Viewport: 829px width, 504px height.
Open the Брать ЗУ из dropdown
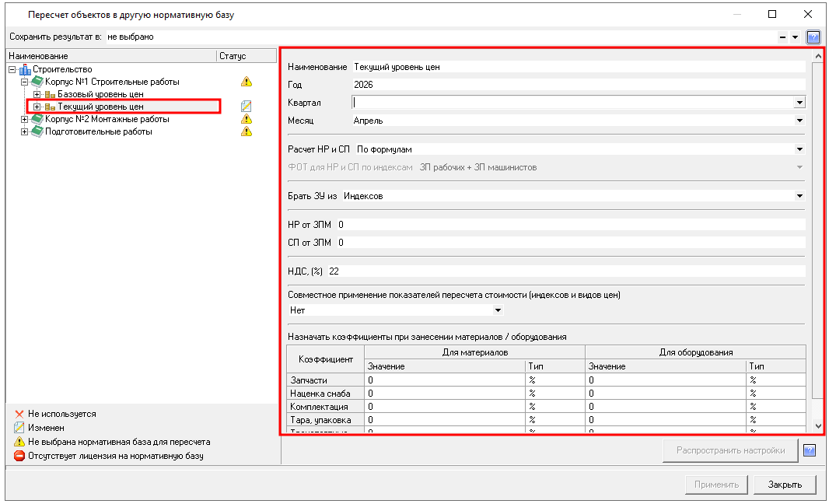799,196
